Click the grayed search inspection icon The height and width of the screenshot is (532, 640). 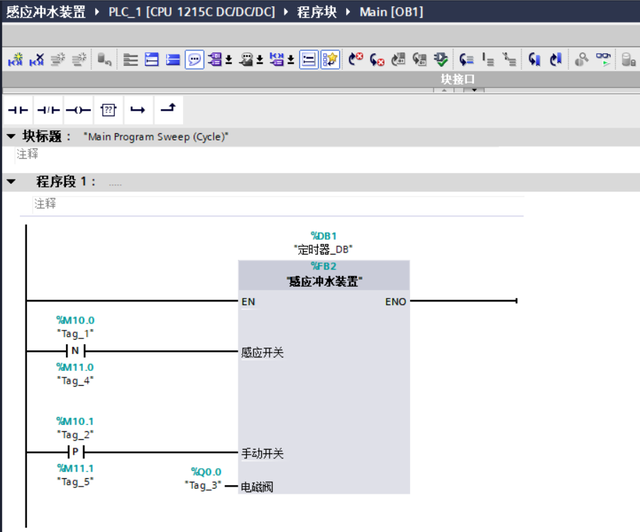[x=582, y=60]
